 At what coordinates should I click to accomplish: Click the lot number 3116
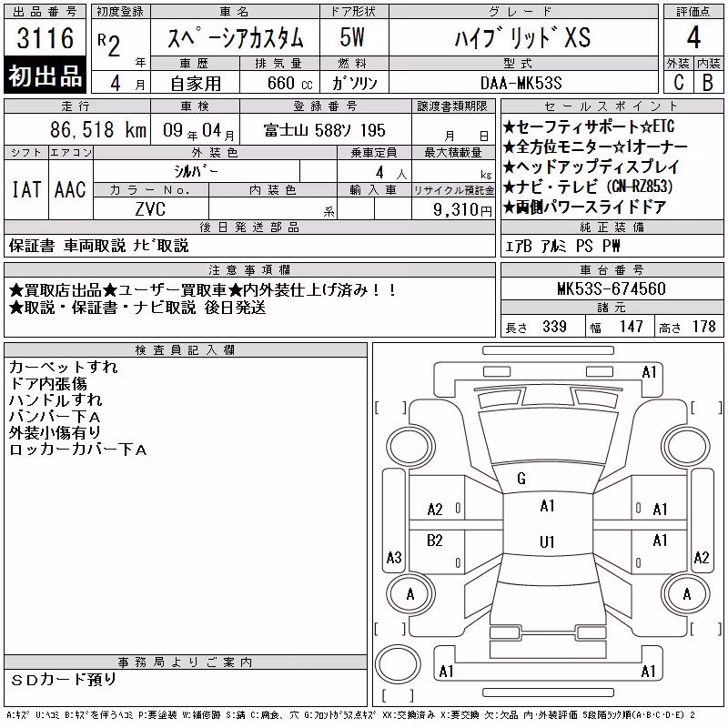pyautogui.click(x=45, y=38)
